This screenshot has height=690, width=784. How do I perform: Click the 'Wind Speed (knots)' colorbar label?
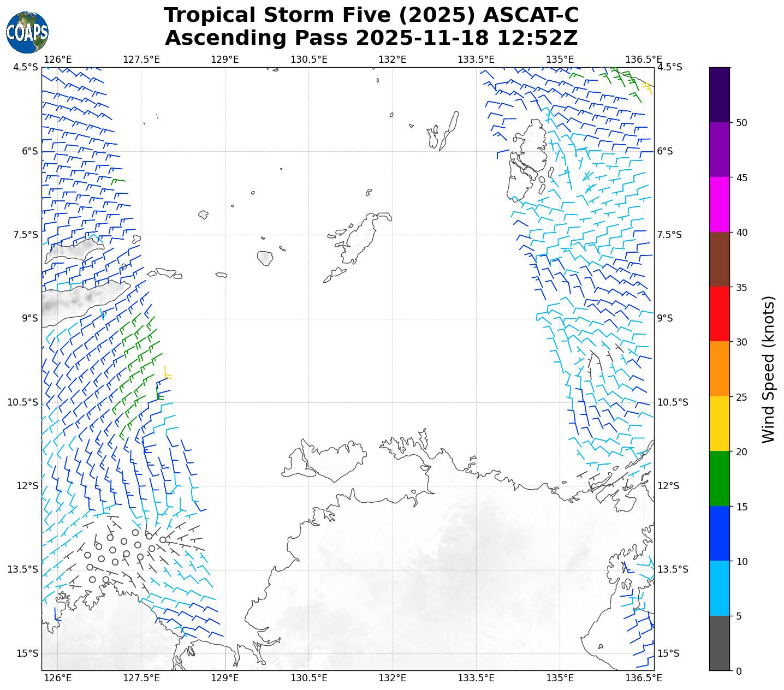pyautogui.click(x=768, y=369)
